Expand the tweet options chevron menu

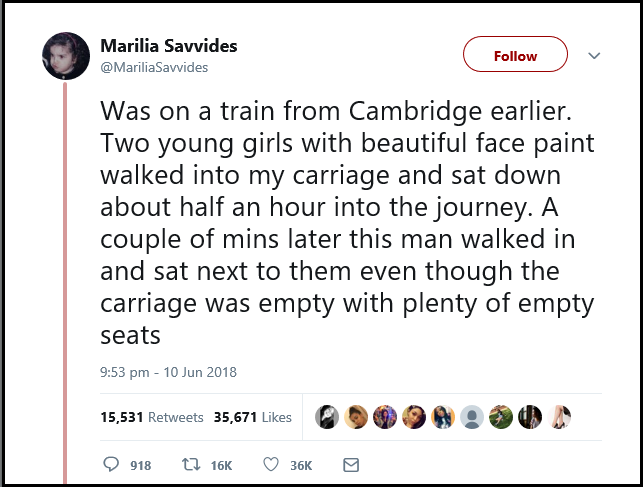(594, 55)
